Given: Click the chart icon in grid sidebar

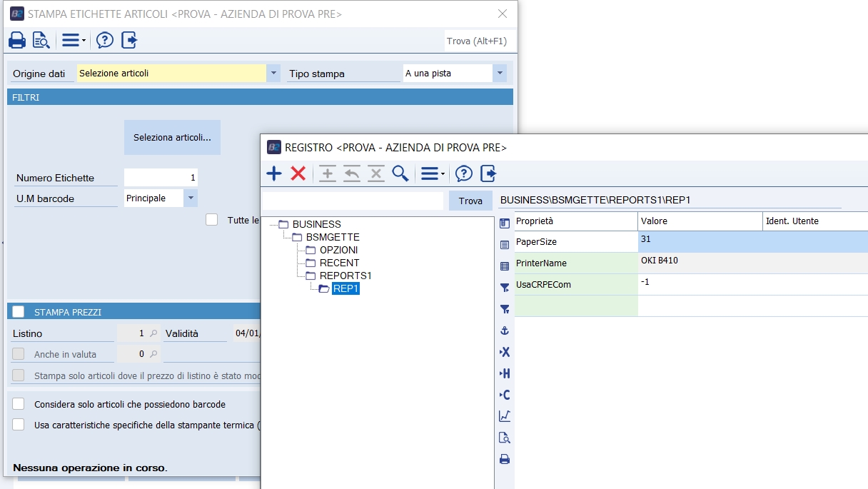Looking at the screenshot, I should coord(505,416).
